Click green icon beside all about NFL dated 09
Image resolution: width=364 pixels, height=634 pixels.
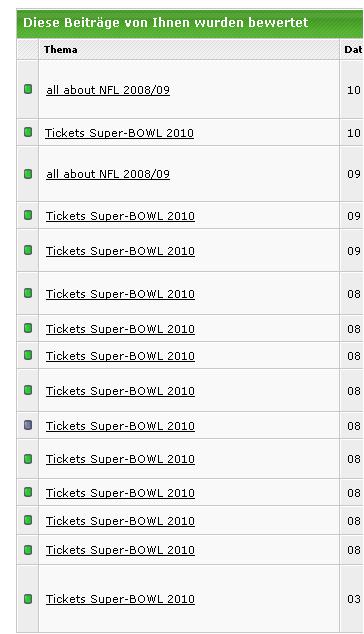(x=28, y=174)
